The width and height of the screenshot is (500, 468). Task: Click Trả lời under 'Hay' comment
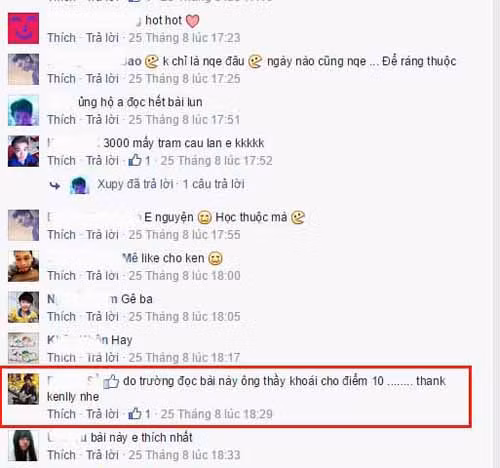[102, 358]
